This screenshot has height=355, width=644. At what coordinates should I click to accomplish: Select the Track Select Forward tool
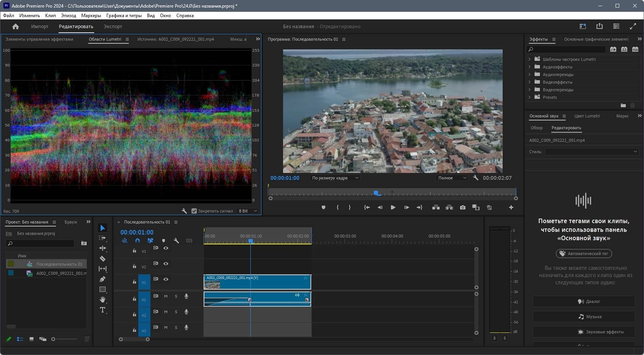click(x=103, y=238)
